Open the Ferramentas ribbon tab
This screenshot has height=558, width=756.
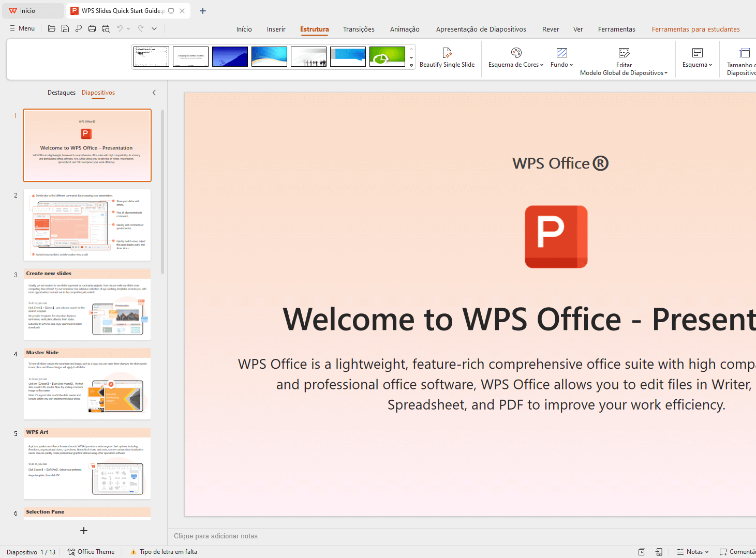pyautogui.click(x=617, y=29)
